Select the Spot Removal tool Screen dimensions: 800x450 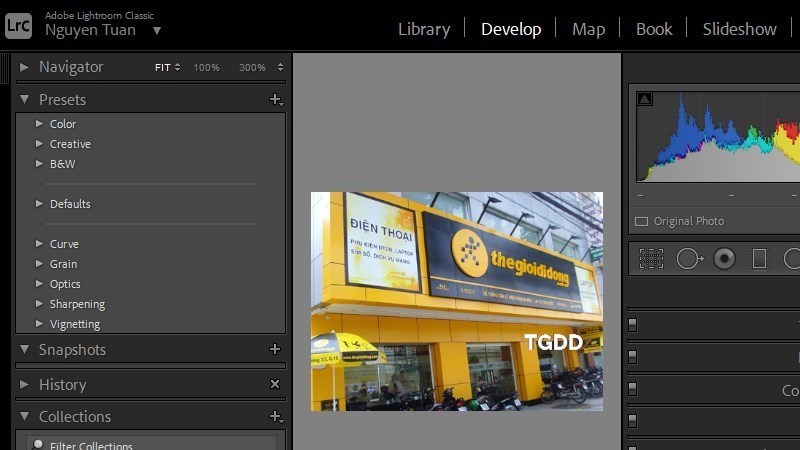689,259
